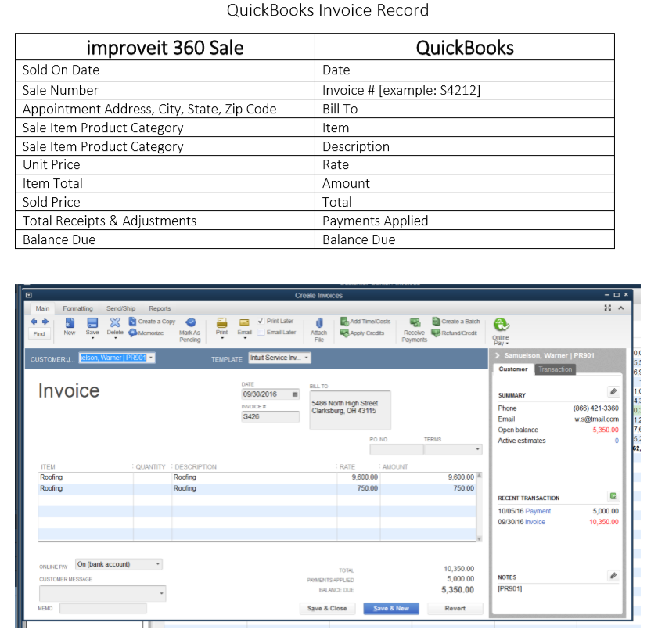Click the Receive Payments icon
This screenshot has width=658, height=644.
click(x=414, y=322)
